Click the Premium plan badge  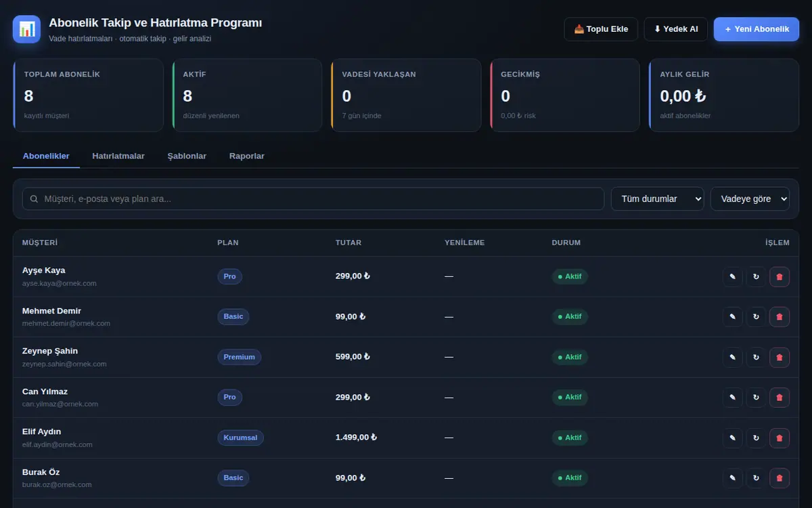[239, 357]
